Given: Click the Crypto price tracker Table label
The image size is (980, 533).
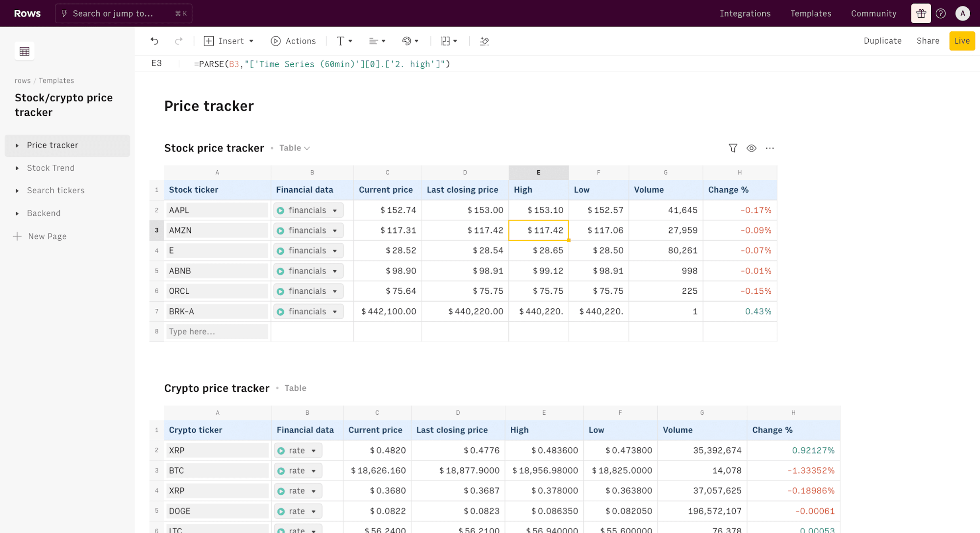Looking at the screenshot, I should click(295, 388).
